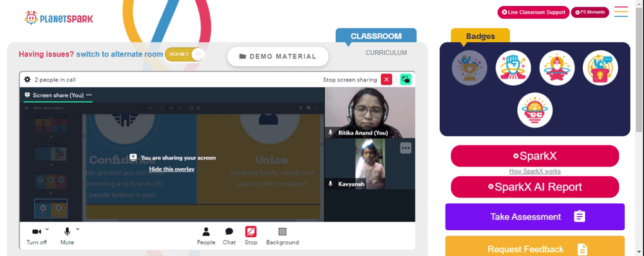
Task: Click Ritika Anand video tile
Action: click(x=370, y=113)
